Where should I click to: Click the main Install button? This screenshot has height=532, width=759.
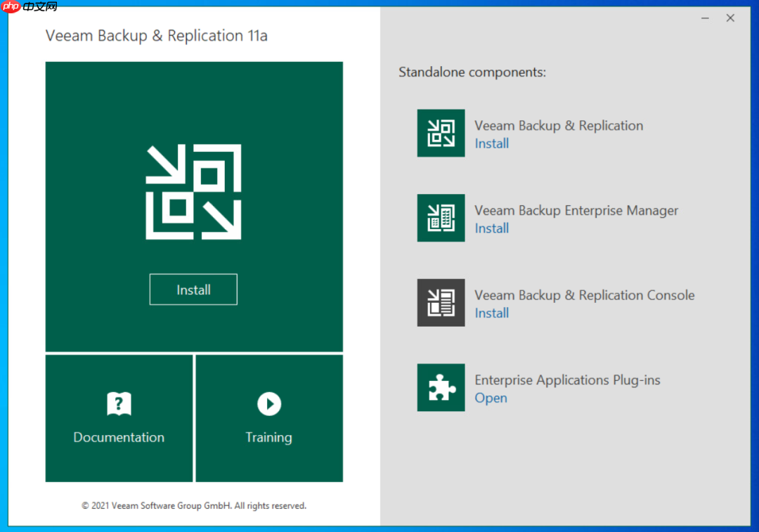193,289
